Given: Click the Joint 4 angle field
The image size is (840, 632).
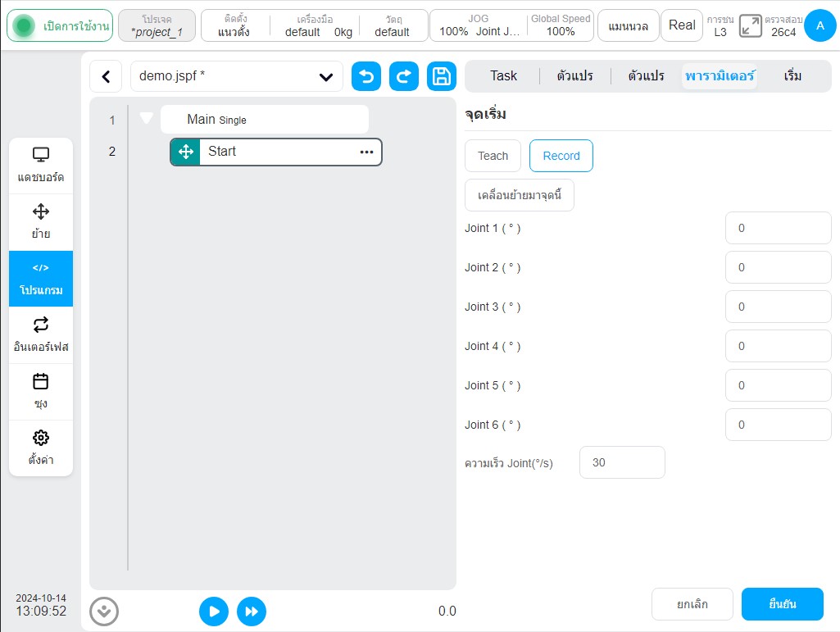Looking at the screenshot, I should (x=778, y=346).
